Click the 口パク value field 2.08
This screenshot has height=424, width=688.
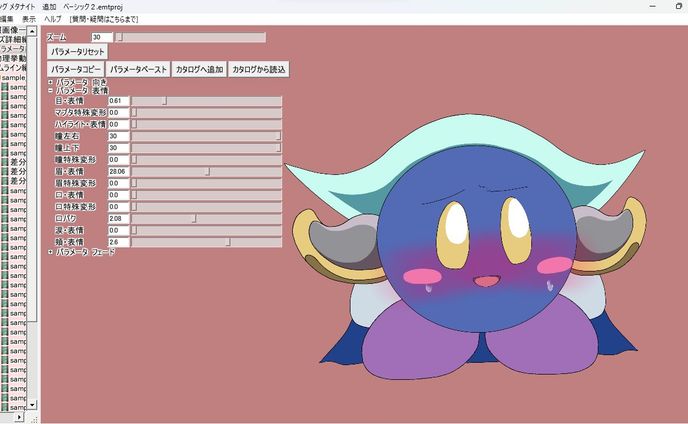point(118,219)
